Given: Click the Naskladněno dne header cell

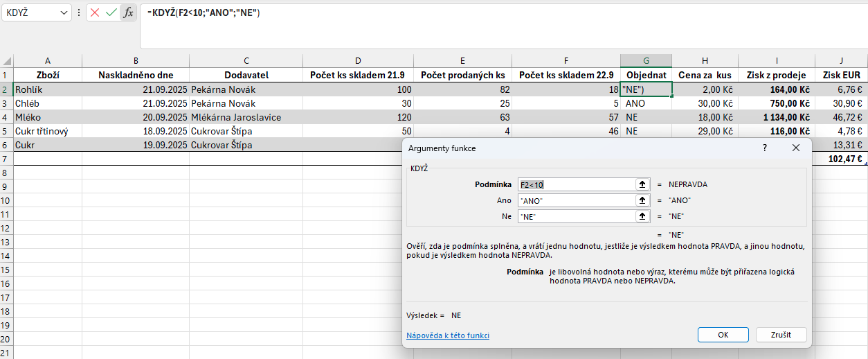Looking at the screenshot, I should pyautogui.click(x=136, y=75).
